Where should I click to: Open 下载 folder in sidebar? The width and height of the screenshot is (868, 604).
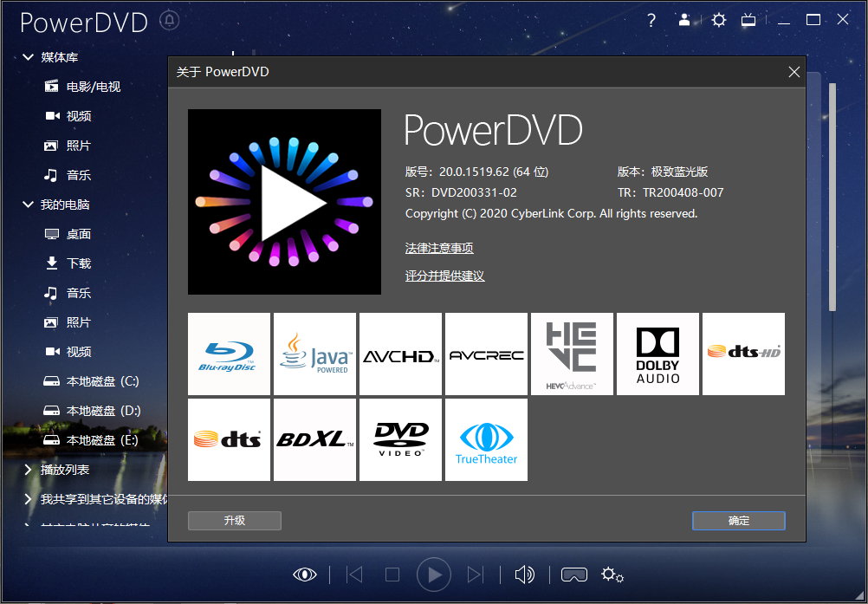click(68, 263)
